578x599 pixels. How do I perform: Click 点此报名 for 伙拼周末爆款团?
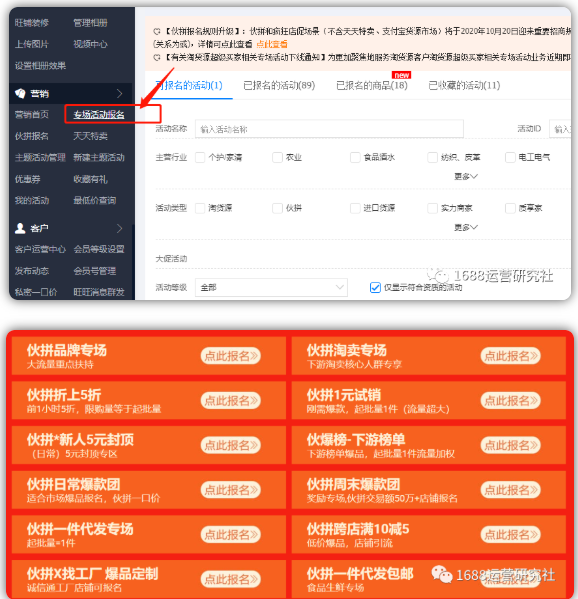click(x=510, y=490)
